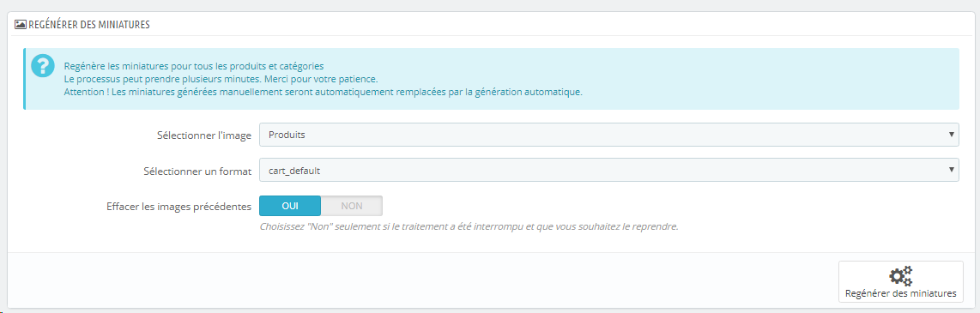Click the Sélectionner l'image label
Viewport: 980px width, 313px height.
point(204,135)
